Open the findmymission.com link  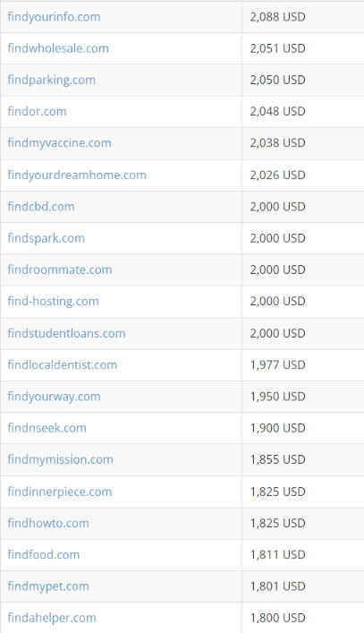pos(61,460)
